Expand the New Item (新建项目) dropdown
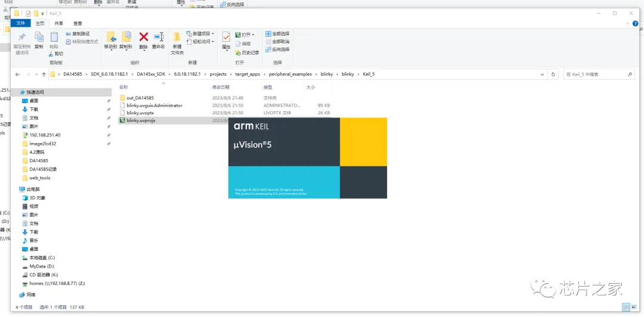 click(x=200, y=34)
